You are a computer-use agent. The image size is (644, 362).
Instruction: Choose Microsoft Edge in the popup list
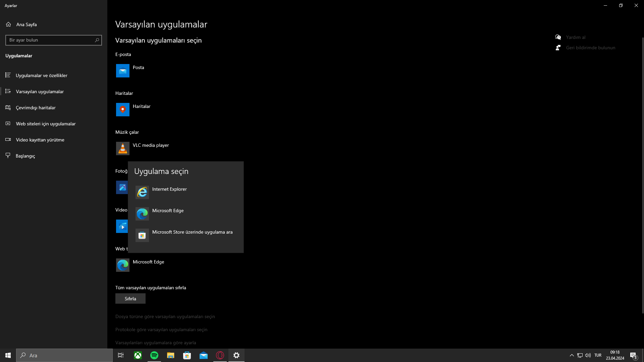pos(168,214)
